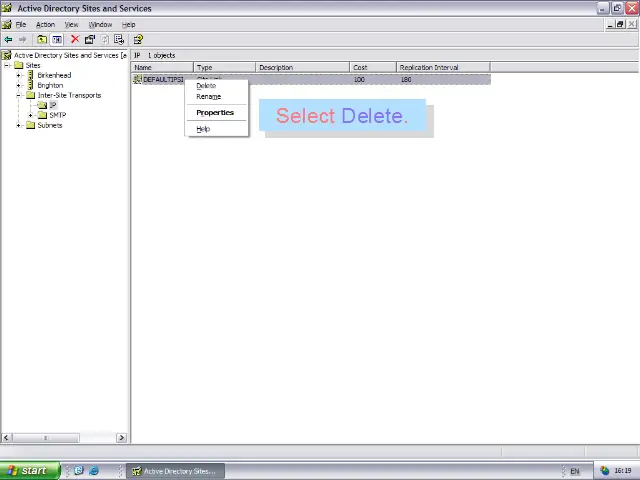Click the cost value 100
This screenshot has height=480, width=640.
click(x=359, y=80)
